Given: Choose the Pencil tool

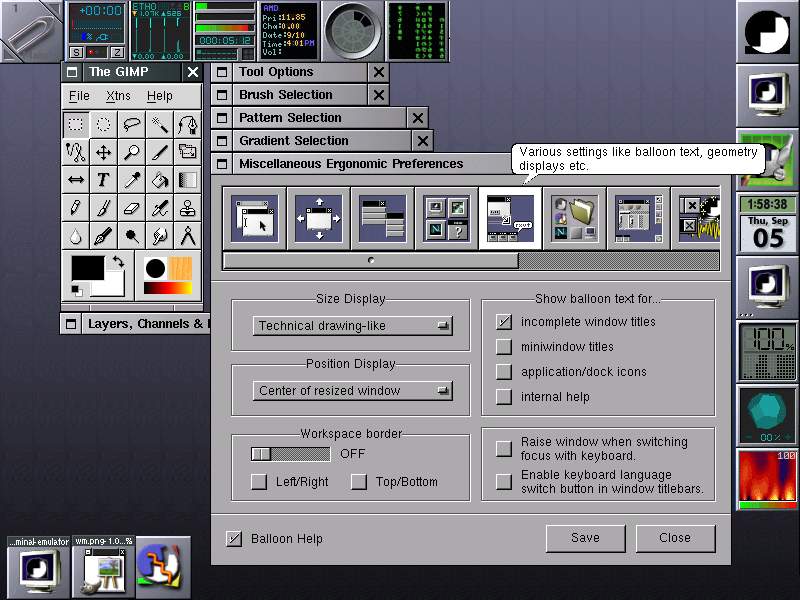Looking at the screenshot, I should click(76, 208).
